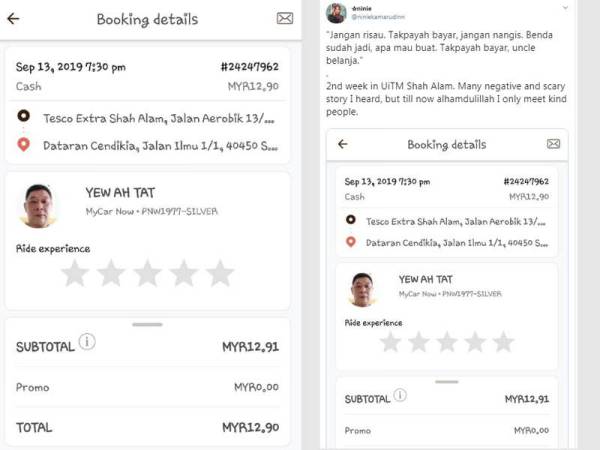This screenshot has width=600, height=450.
Task: Select the third star in left panel
Action: pyautogui.click(x=147, y=273)
